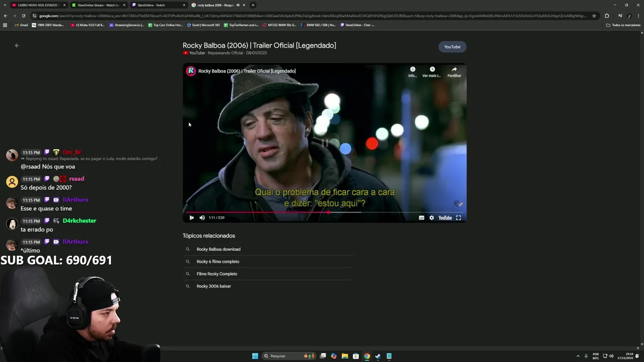Click the channel avatar in video header

191,71
